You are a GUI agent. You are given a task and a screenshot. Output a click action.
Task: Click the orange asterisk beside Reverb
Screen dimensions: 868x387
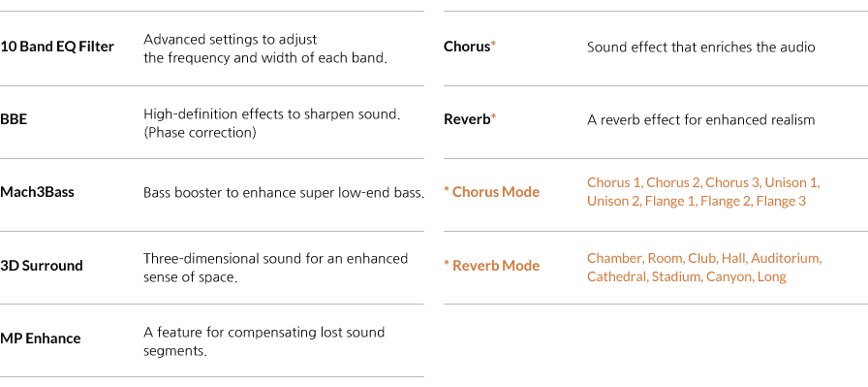pos(493,117)
